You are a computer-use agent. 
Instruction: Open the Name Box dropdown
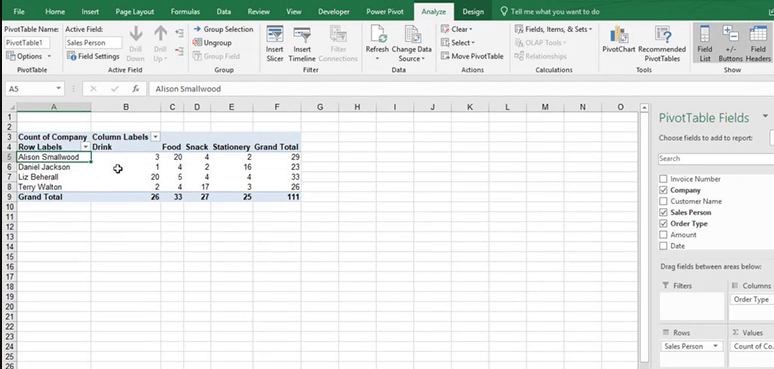[59, 89]
